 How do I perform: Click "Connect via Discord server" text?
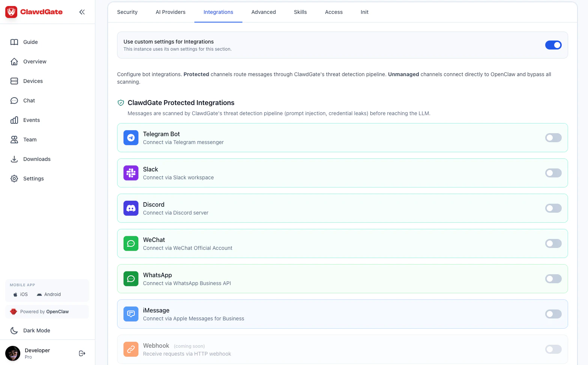coord(176,213)
